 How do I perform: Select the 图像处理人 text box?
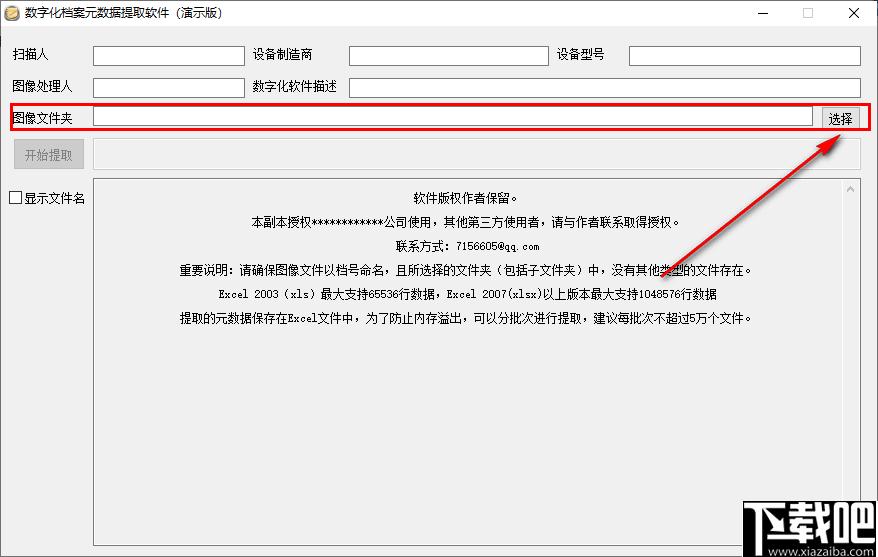(x=169, y=88)
